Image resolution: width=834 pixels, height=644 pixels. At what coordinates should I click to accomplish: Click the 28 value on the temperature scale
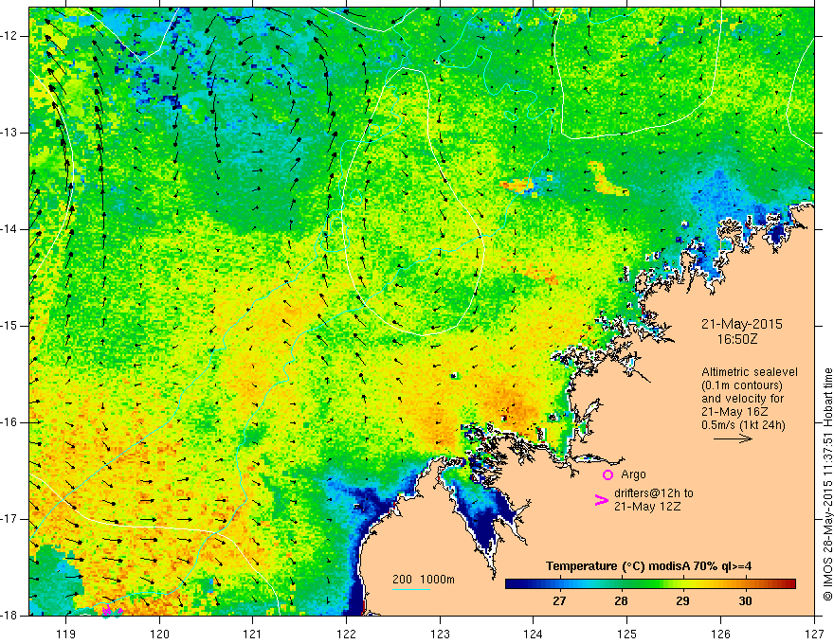pos(621,601)
